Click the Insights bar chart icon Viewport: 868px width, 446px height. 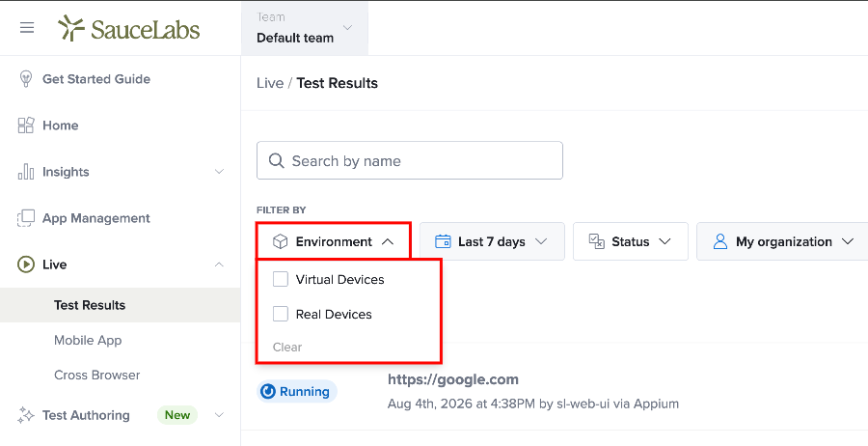pyautogui.click(x=25, y=172)
